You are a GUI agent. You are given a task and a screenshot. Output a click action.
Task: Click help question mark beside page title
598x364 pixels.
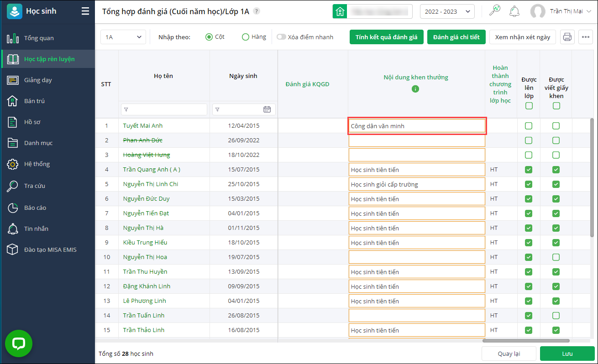[x=257, y=11]
